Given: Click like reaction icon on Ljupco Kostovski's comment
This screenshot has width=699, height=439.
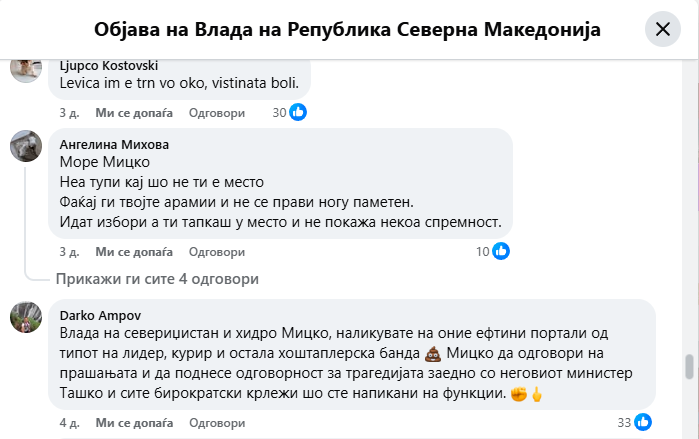Looking at the screenshot, I should pyautogui.click(x=298, y=113).
